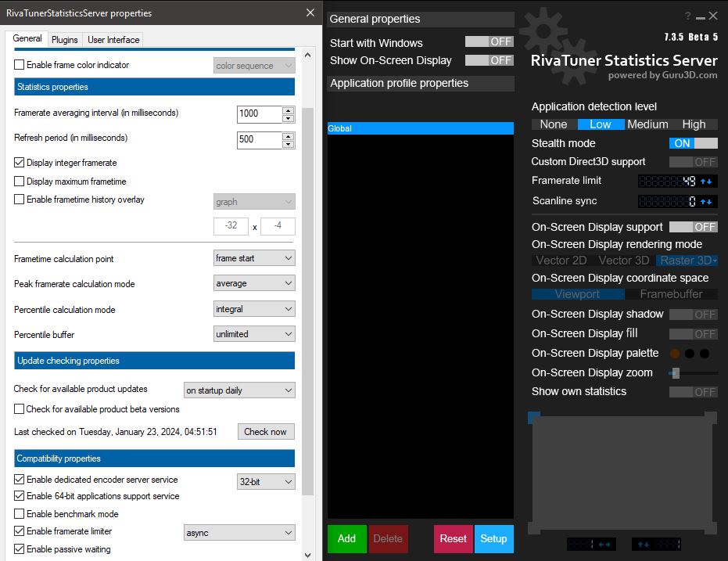Switch to the User Interface tab

coord(113,40)
